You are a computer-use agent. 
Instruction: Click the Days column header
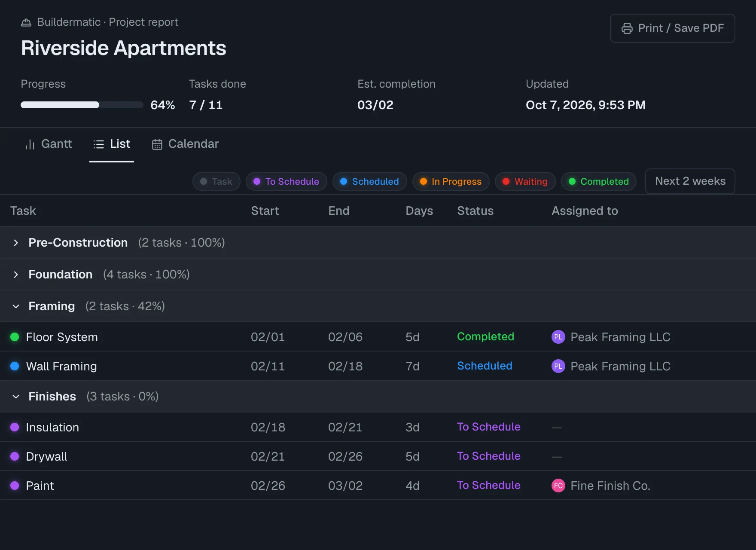coord(419,211)
